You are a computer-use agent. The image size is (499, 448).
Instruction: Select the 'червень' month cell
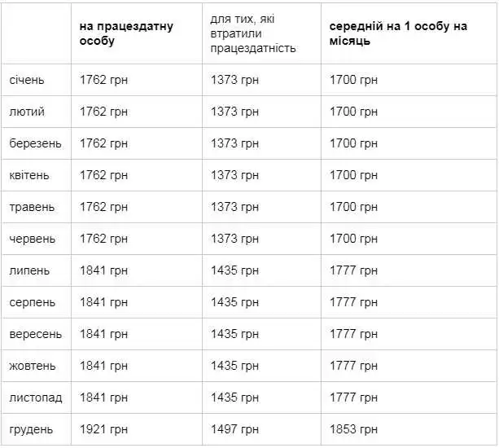(32, 239)
